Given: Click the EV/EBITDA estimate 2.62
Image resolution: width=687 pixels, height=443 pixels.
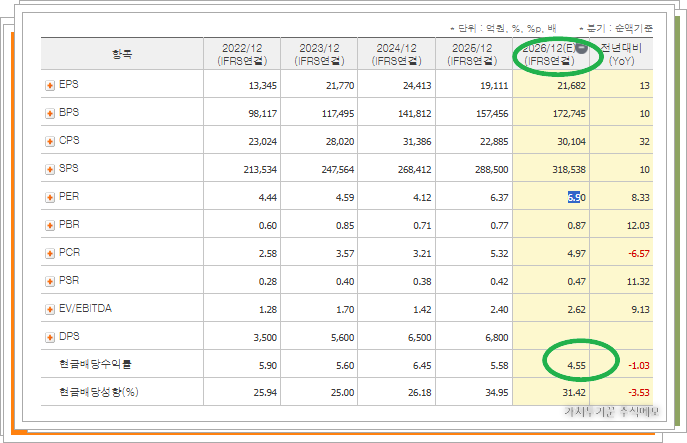Looking at the screenshot, I should 577,309.
